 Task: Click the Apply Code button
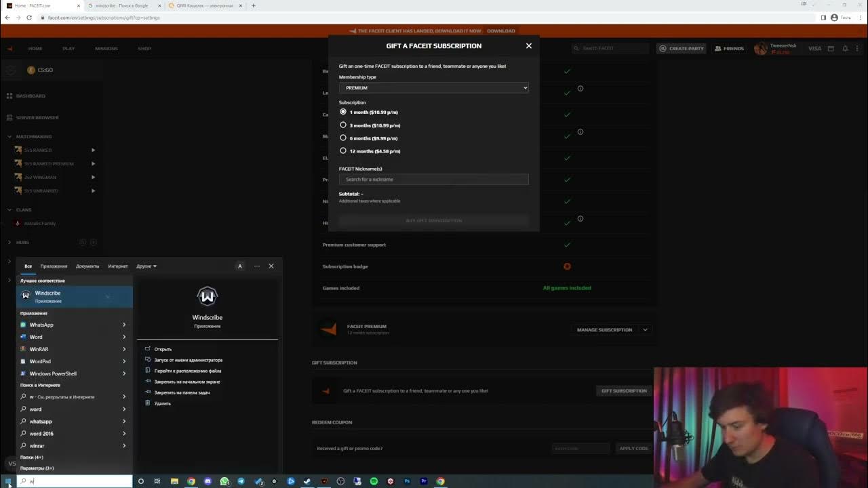[x=633, y=448]
